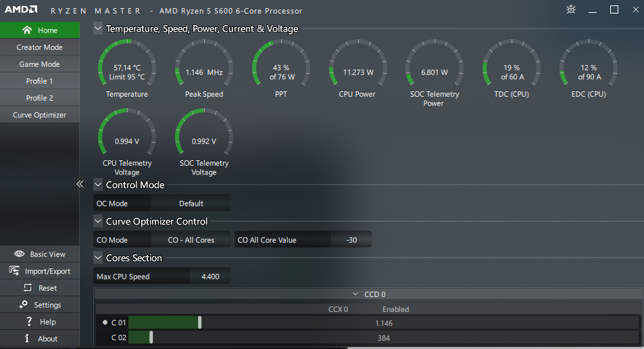Click the Basic View eye icon
Viewport: 644px width, 349px height.
pyautogui.click(x=20, y=254)
